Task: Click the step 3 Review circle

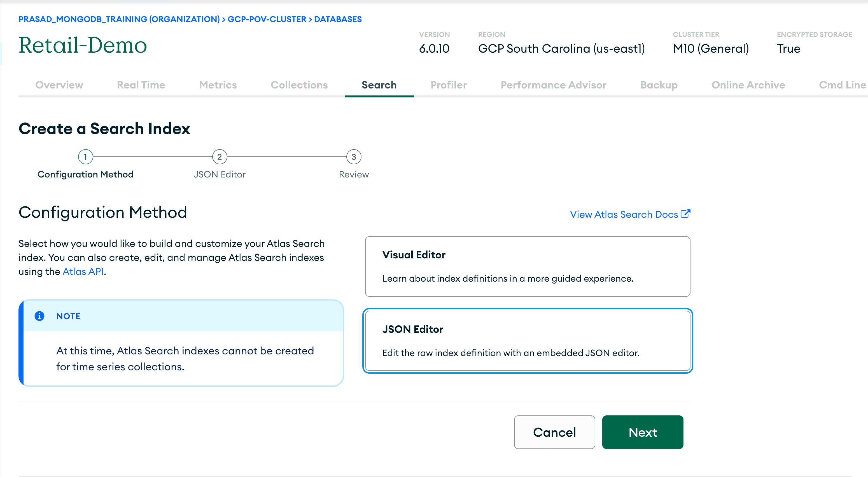Action: (354, 157)
